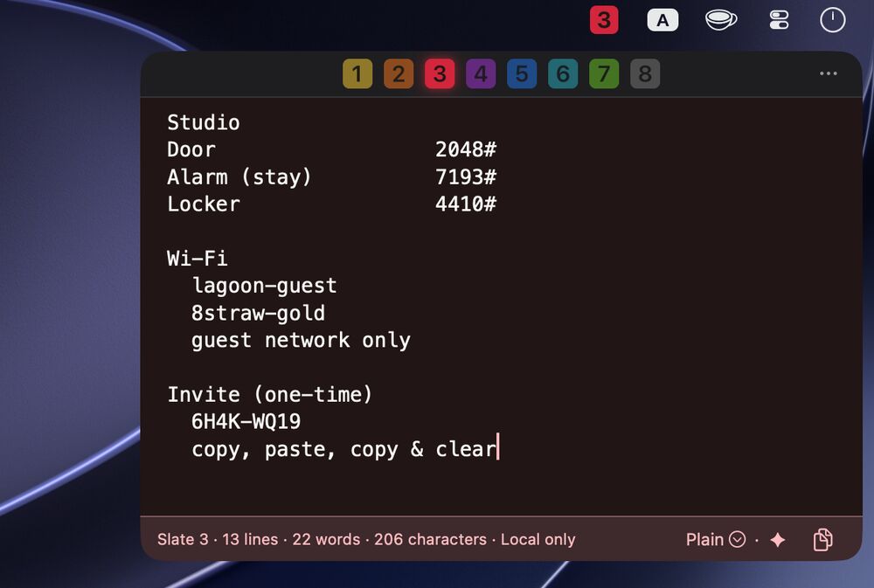Open Control Center toggles icon
Viewport: 874px width, 588px height.
[779, 20]
